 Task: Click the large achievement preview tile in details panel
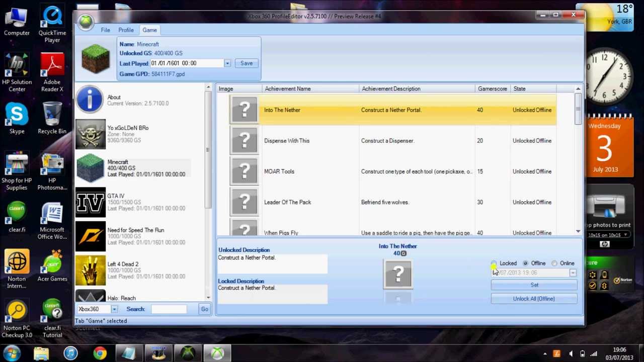tap(398, 274)
